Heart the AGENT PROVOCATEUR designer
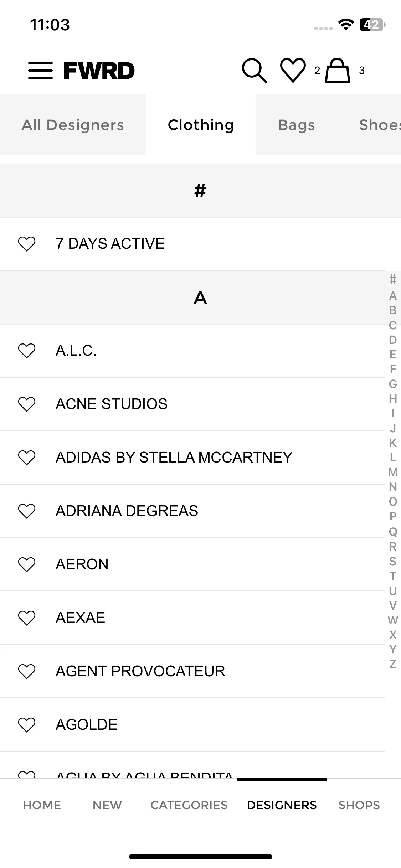 coord(27,671)
